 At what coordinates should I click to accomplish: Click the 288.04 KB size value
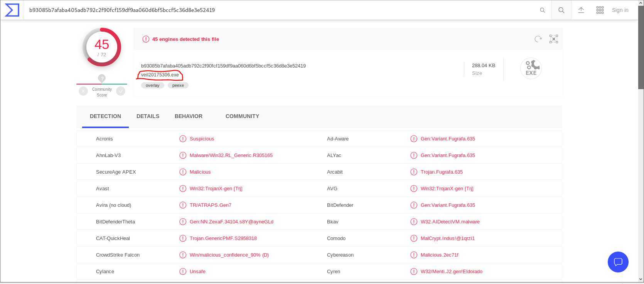[x=484, y=66]
